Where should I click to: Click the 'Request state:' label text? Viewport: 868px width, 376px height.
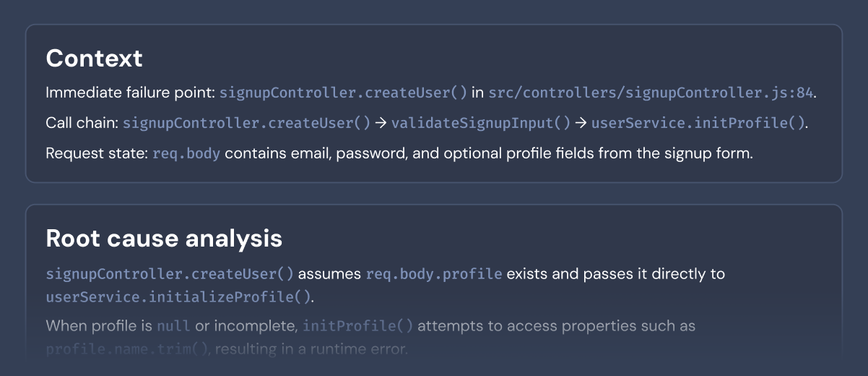(96, 153)
